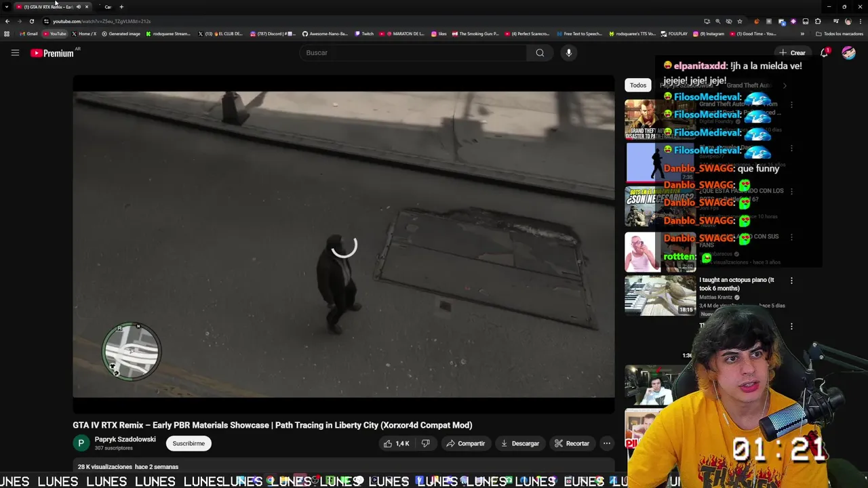Screen dimensions: 868x488
Task: Open the YouTube hamburger guide menu
Action: coord(15,53)
